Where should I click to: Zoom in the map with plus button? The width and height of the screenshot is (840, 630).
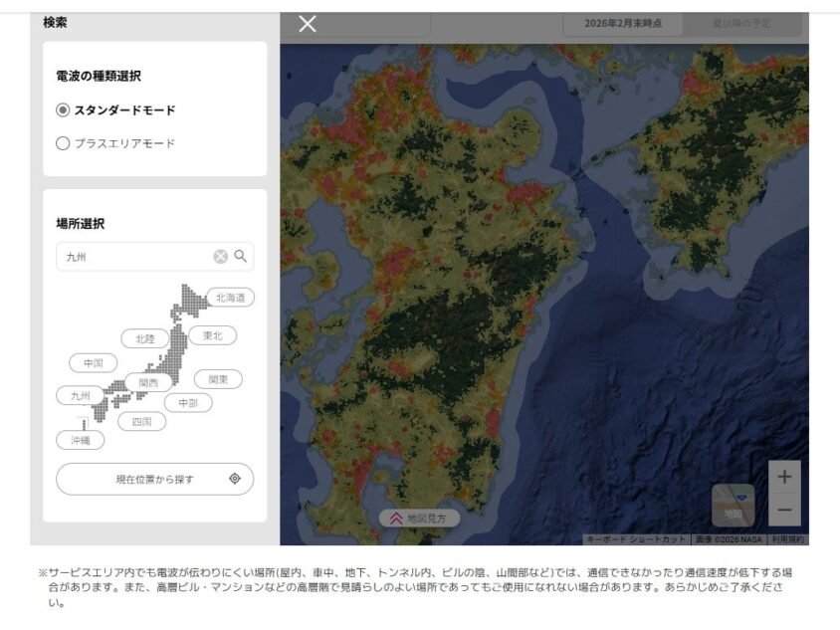click(x=784, y=477)
